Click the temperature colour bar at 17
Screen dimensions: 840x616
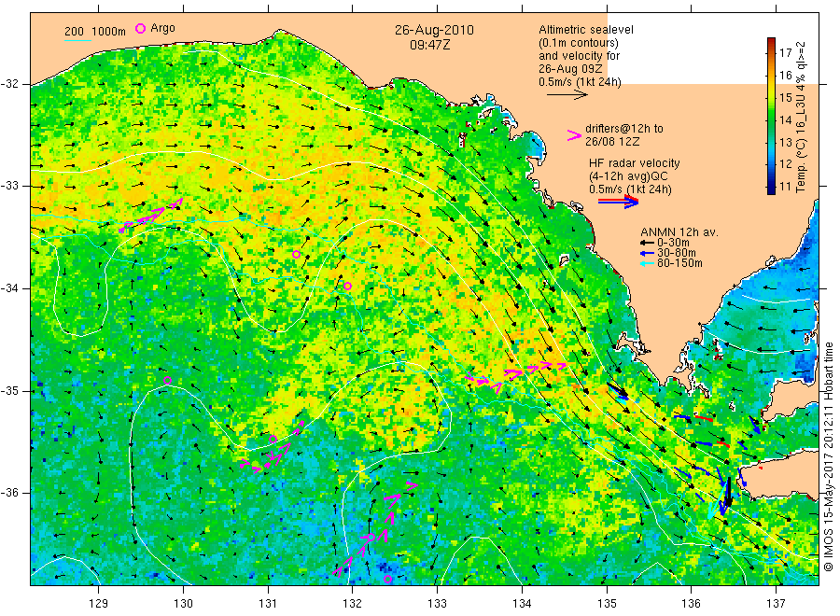click(x=771, y=52)
